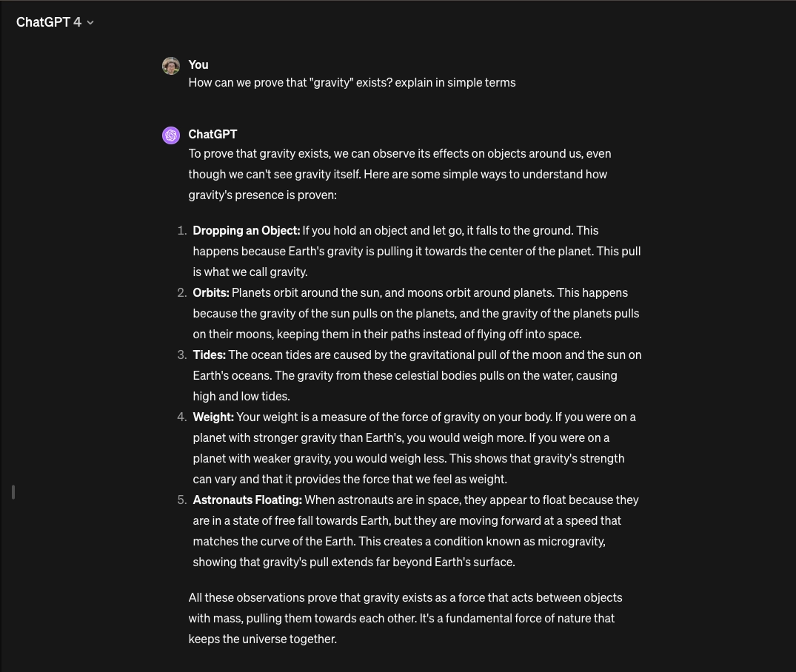796x672 pixels.
Task: Click the "Weight:" bold heading
Action: tap(213, 417)
